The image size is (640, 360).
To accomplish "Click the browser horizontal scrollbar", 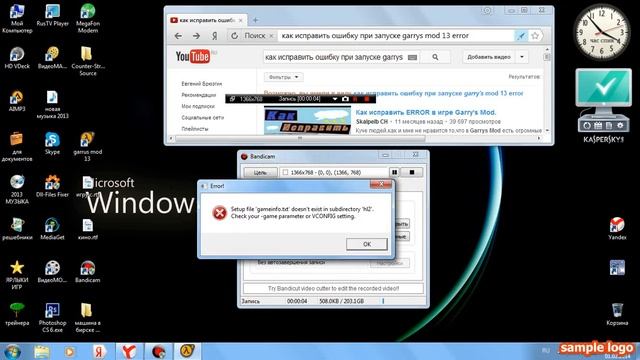I will click(x=300, y=138).
